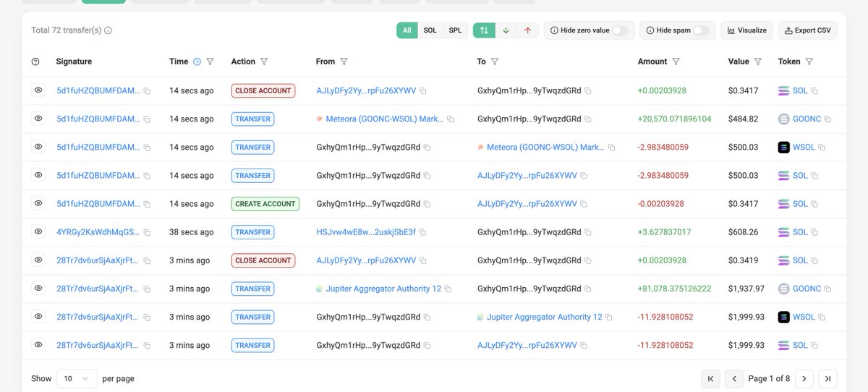Viewport: 868px width, 392px height.
Task: Copy Meteora address in the $484.82 row
Action: (451, 119)
